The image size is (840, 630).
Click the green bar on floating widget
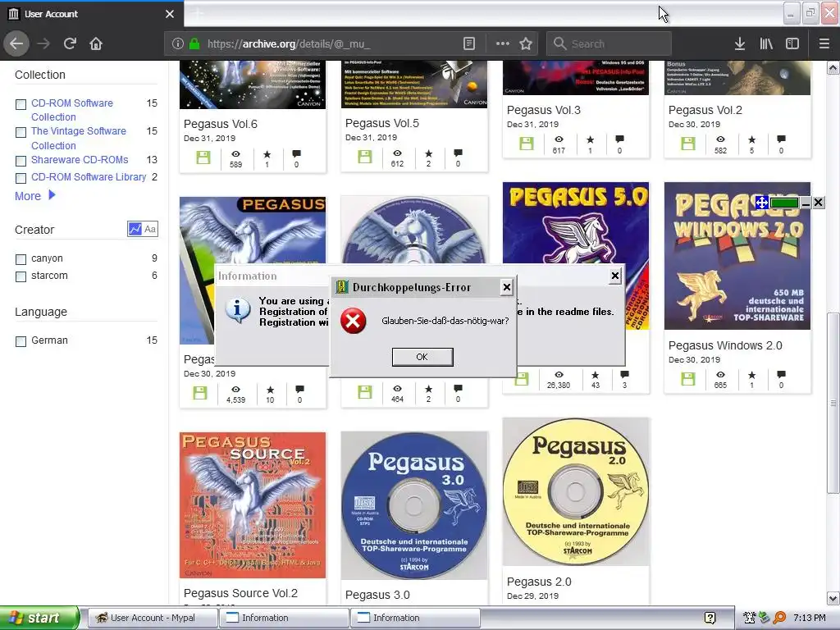783,203
